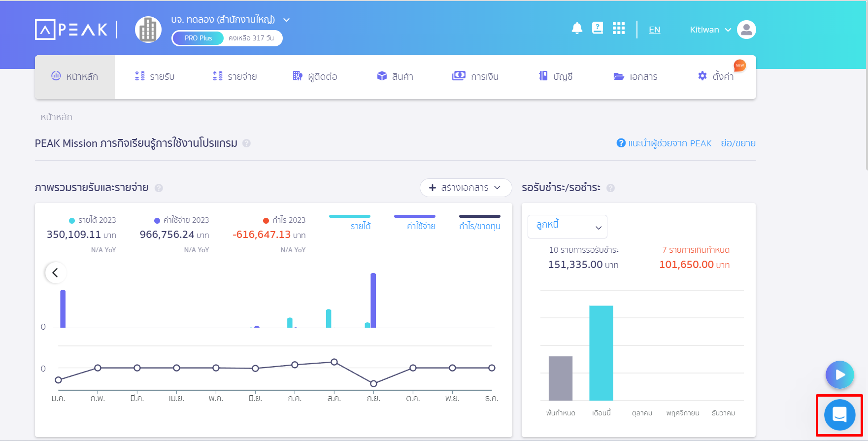Open the chat support bubble
This screenshot has width=868, height=441.
pos(839,415)
